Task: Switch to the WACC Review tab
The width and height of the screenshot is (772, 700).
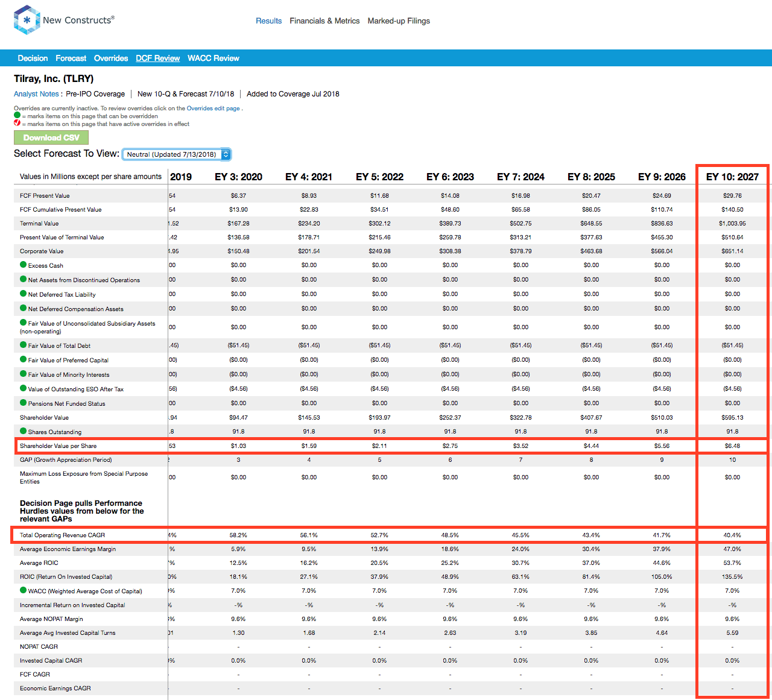Action: (x=214, y=58)
